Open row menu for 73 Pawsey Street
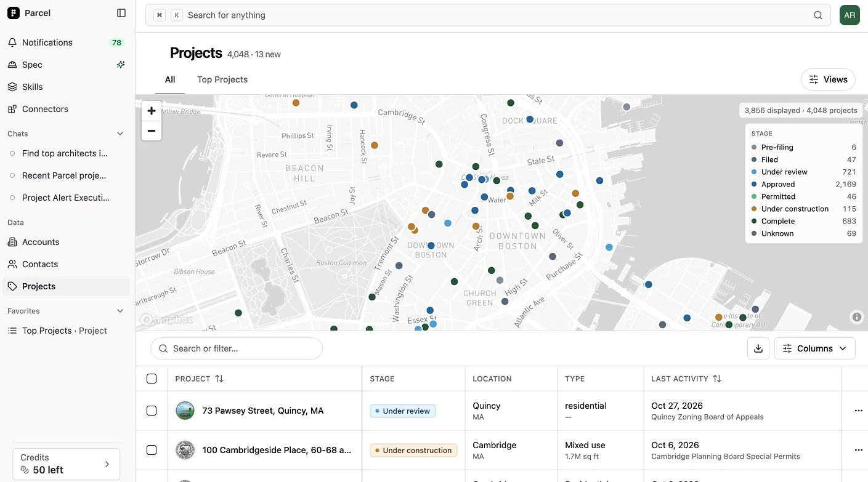 (858, 411)
